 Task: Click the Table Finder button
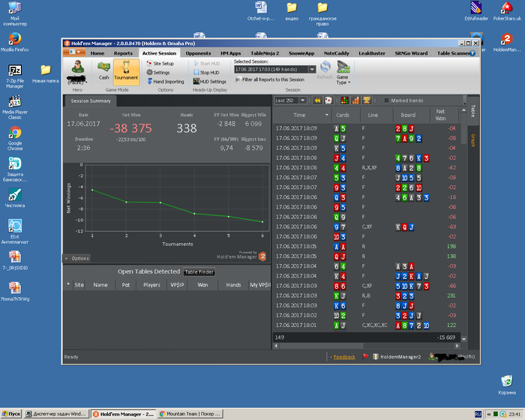(199, 272)
